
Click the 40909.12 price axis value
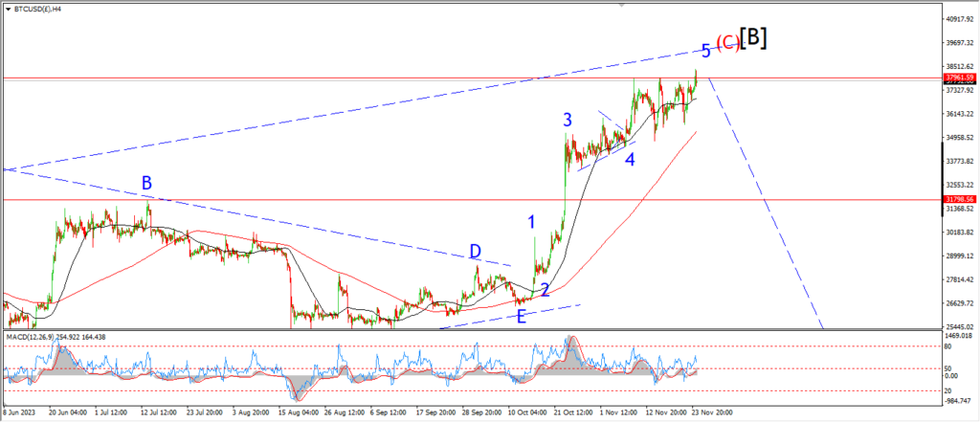point(958,19)
